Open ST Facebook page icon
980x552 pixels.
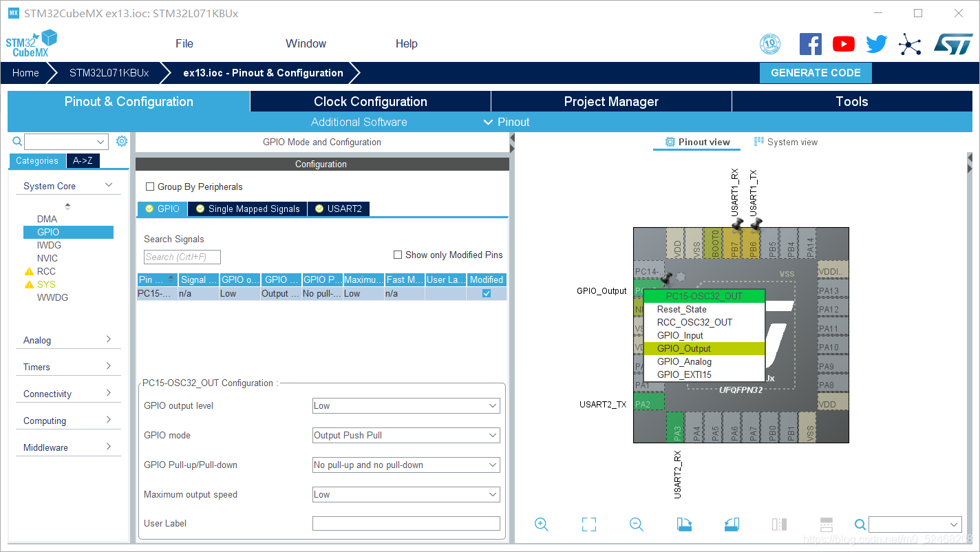(x=810, y=44)
